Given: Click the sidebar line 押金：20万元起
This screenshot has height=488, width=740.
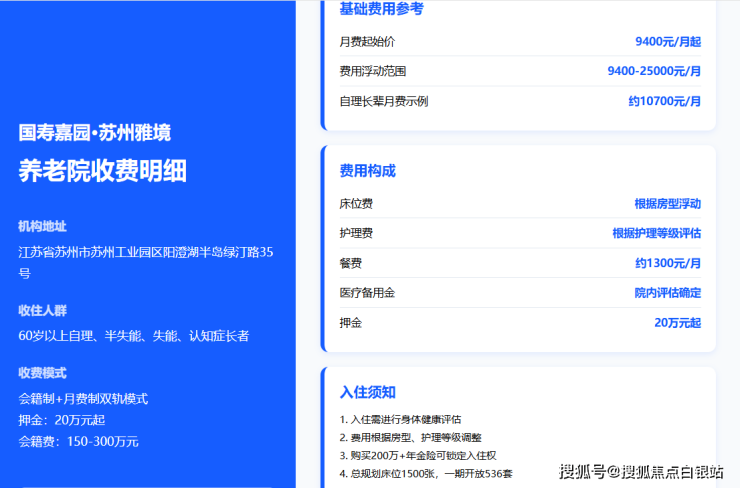Looking at the screenshot, I should [x=62, y=420].
